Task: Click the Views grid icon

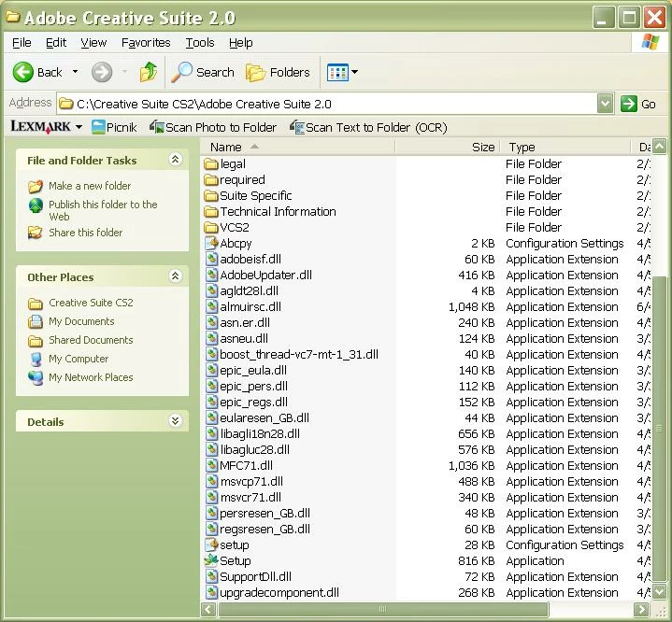Action: (x=337, y=73)
